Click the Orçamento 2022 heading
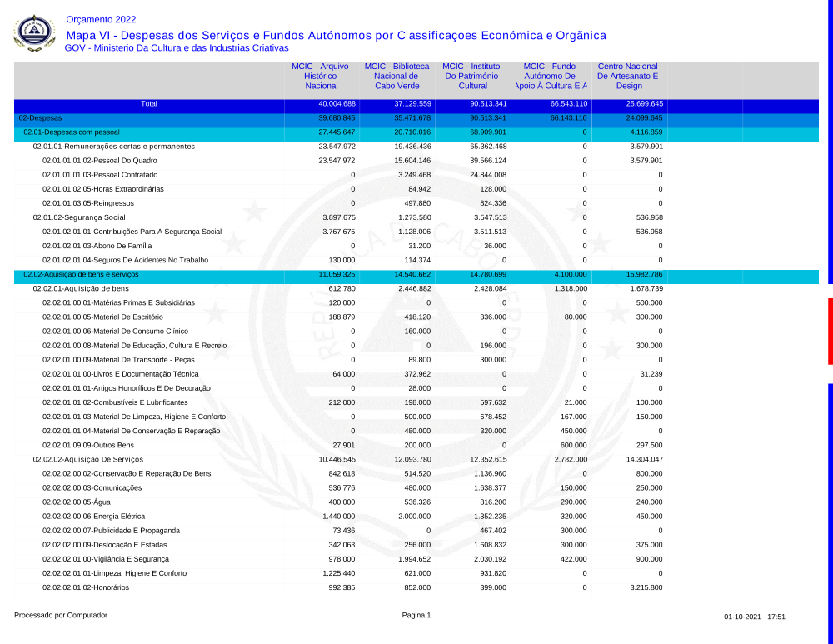 [x=101, y=19]
